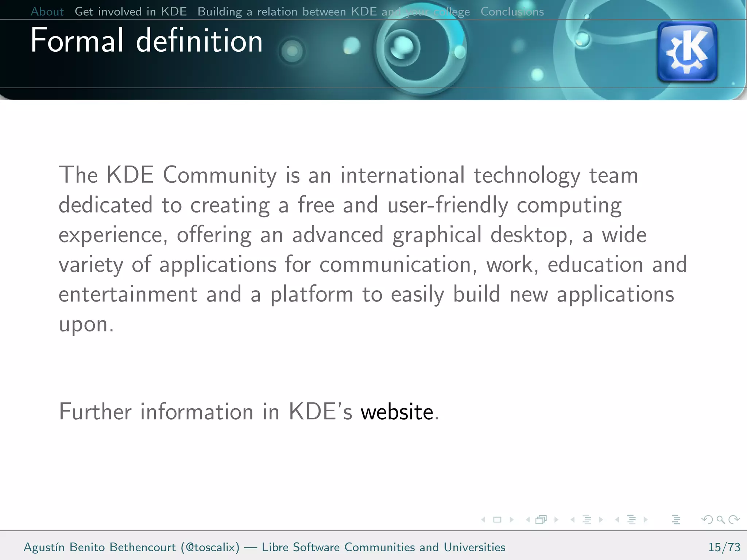
Task: Click the go back (undo arrow) icon
Action: coord(707,520)
